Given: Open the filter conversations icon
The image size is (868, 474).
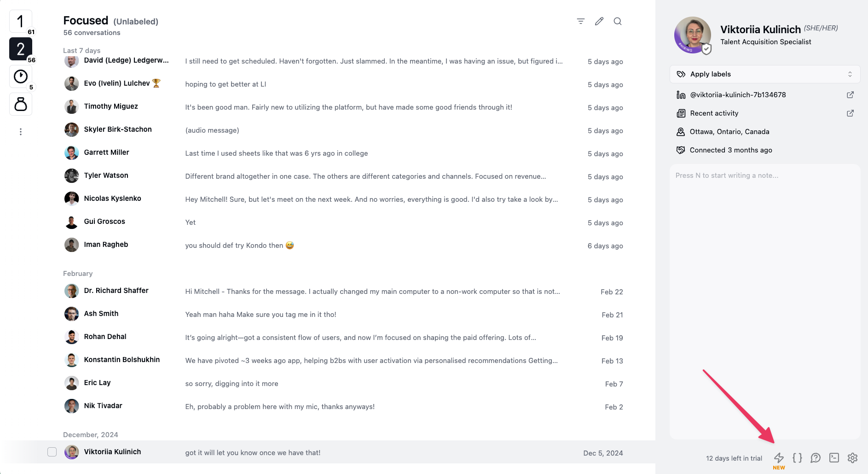Looking at the screenshot, I should 581,21.
